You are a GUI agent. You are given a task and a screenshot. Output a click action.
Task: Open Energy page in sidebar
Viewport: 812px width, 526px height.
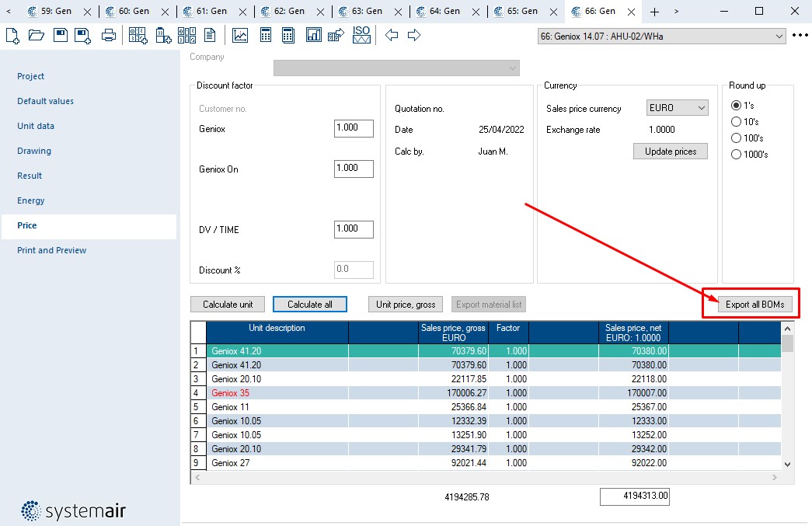coord(30,200)
